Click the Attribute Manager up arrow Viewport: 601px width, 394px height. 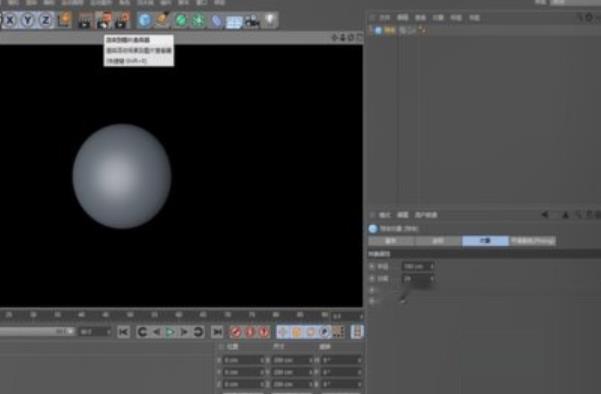565,215
